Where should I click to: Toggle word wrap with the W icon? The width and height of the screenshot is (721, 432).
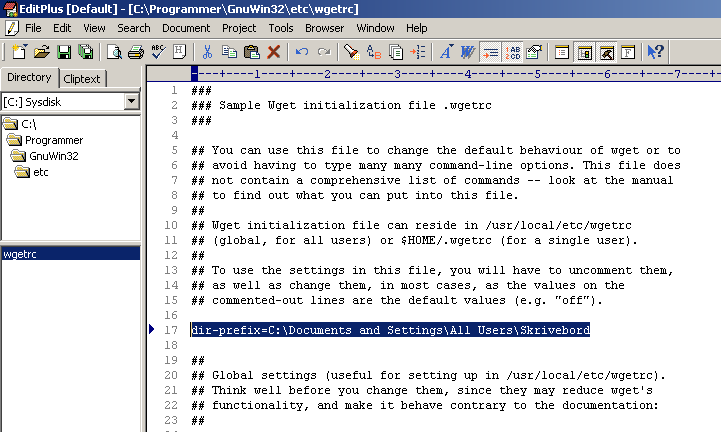point(468,52)
